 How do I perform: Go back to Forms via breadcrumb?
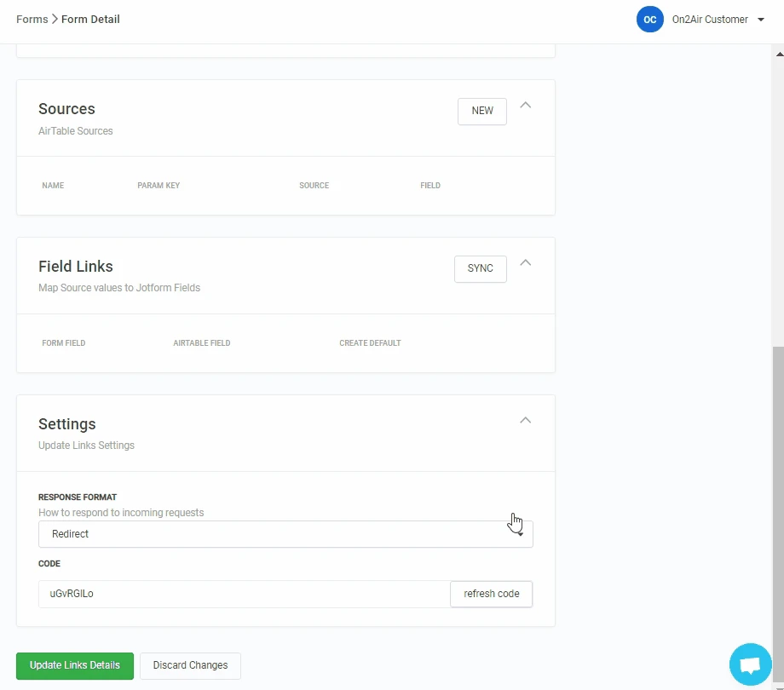click(x=32, y=19)
